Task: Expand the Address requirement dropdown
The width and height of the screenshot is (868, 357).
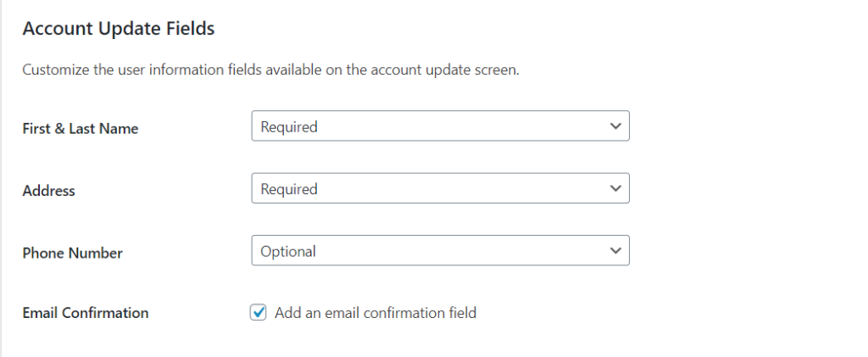Action: (440, 189)
